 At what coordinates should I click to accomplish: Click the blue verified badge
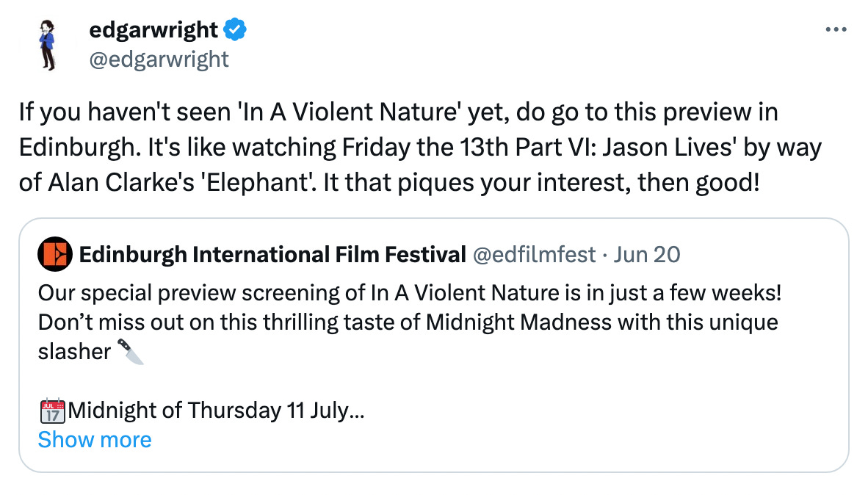coord(235,29)
